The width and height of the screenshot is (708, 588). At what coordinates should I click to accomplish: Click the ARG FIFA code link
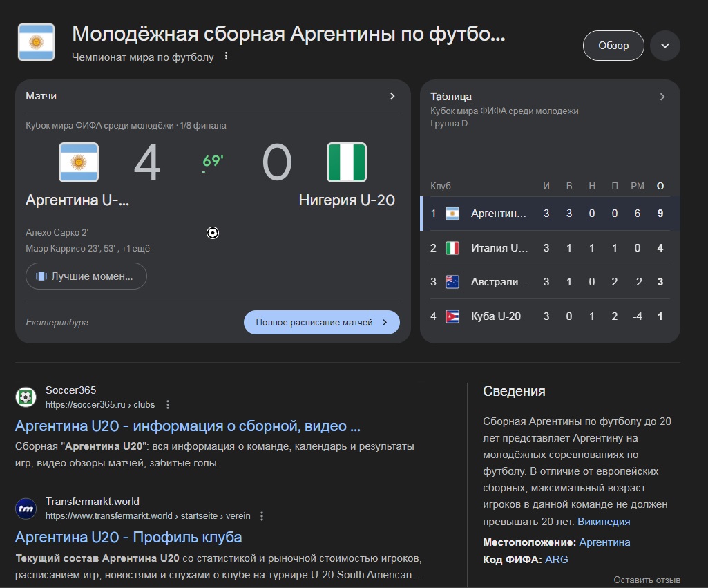pos(556,560)
